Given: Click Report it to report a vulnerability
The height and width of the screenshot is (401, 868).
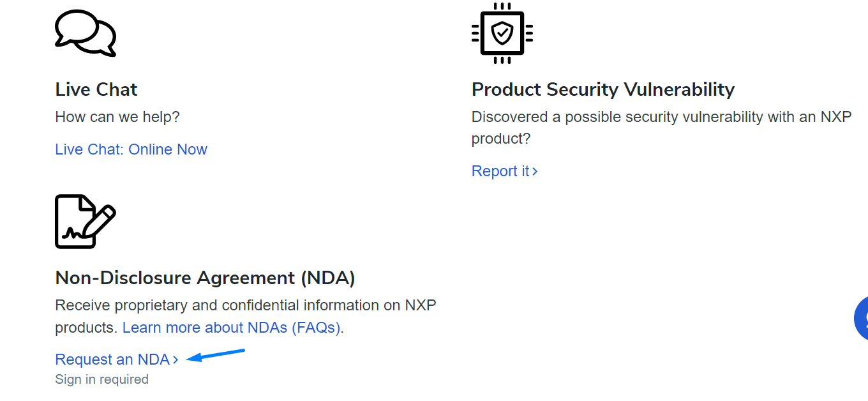Looking at the screenshot, I should 500,171.
